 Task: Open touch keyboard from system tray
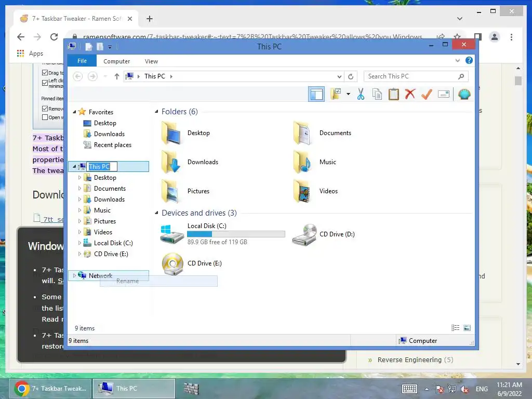(x=409, y=389)
